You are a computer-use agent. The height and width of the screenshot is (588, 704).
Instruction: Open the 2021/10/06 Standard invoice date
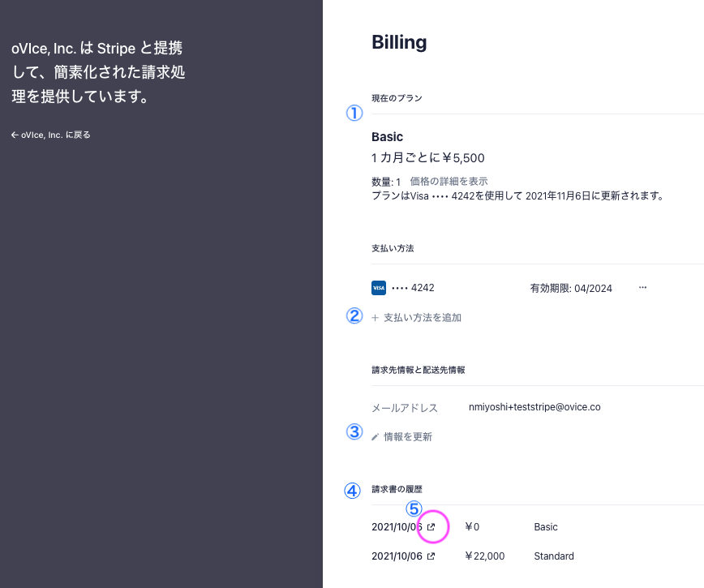[397, 556]
